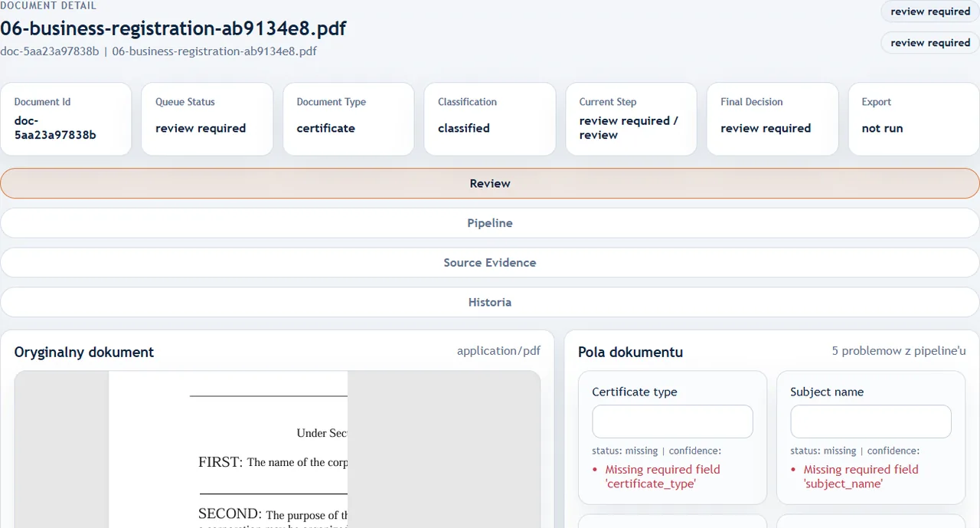Click the Certificate type input field
Screen dimensions: 980x528
pyautogui.click(x=672, y=421)
